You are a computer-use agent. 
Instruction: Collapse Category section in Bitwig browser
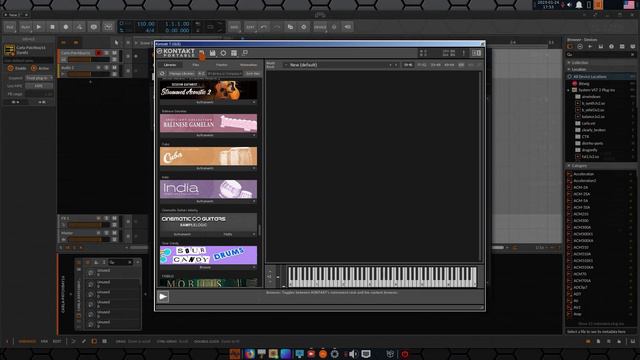click(569, 166)
